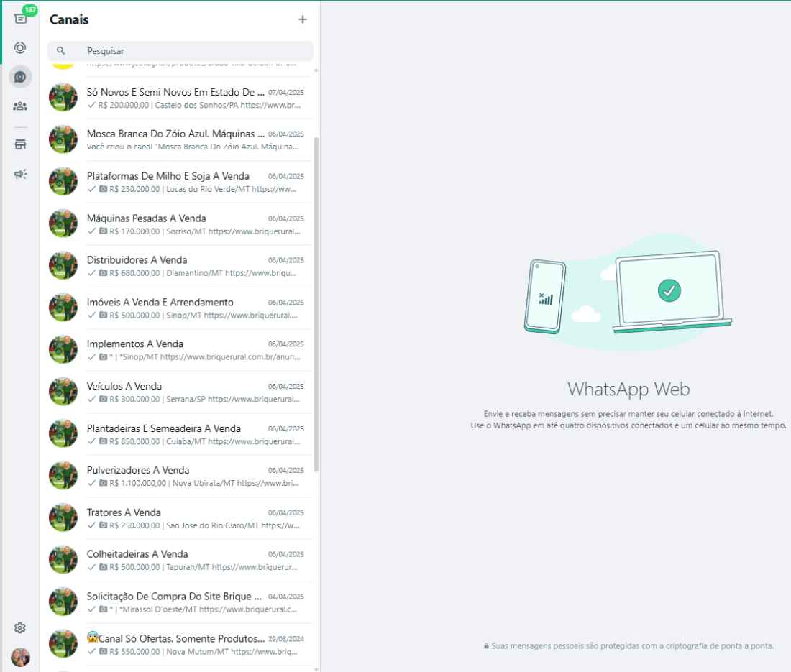Click camera icon in Implementos A Venda preview

pyautogui.click(x=103, y=357)
